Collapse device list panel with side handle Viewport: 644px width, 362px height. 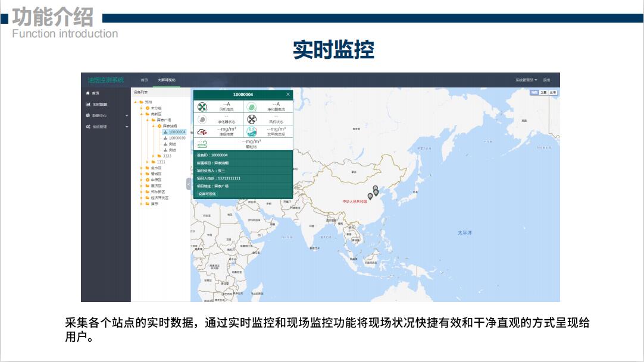pyautogui.click(x=189, y=184)
